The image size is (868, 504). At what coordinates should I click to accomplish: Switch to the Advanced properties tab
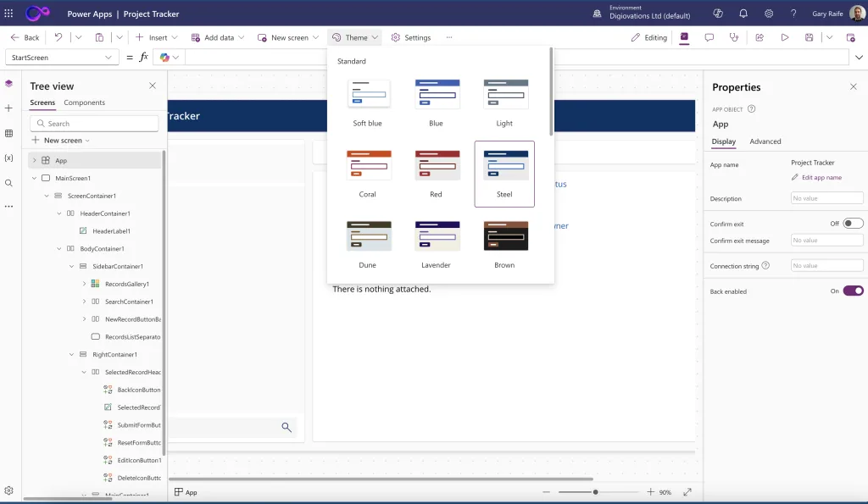[x=765, y=141]
